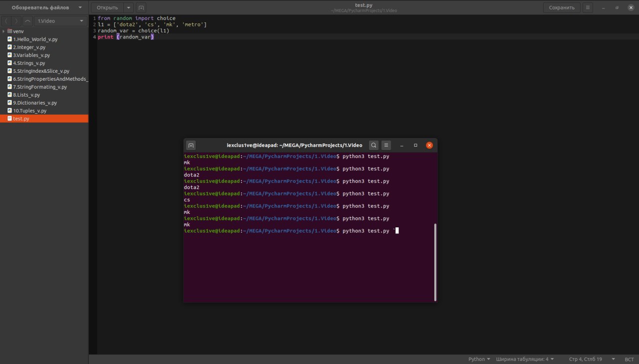639x364 pixels.
Task: Open the Python language selector in status bar
Action: 479,359
